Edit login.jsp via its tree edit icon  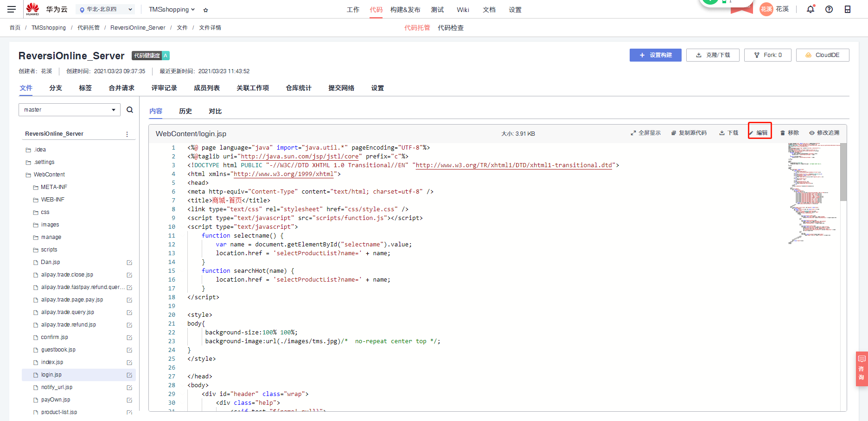tap(129, 375)
